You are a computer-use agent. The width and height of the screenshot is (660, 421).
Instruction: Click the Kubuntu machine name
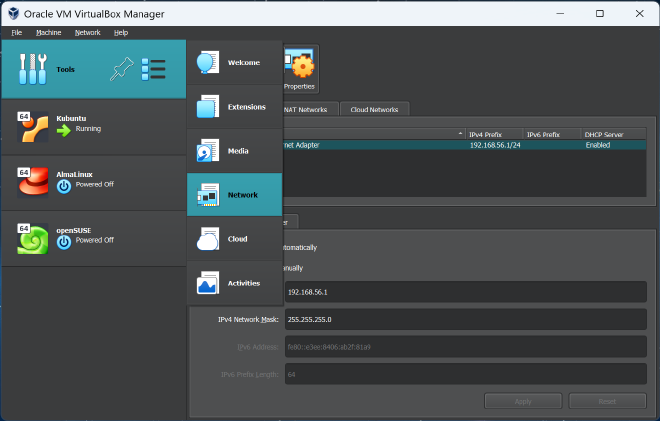tap(71, 119)
